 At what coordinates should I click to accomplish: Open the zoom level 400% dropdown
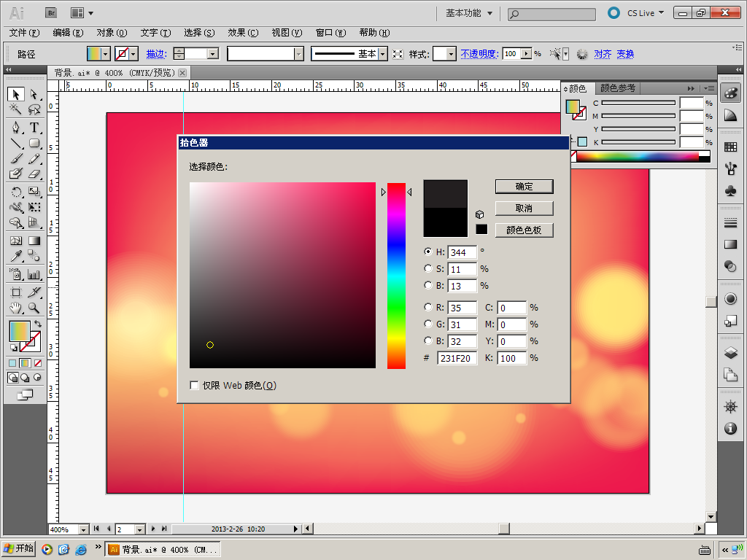(x=82, y=529)
